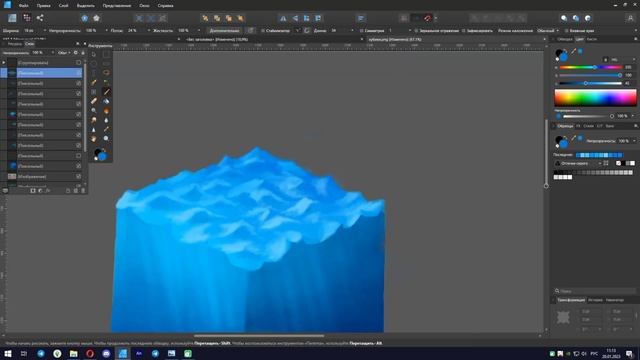Open the Окно menu

(x=144, y=6)
